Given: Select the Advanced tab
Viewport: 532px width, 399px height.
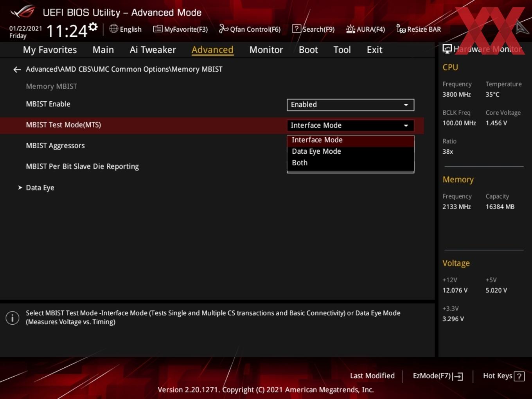Looking at the screenshot, I should (x=212, y=50).
